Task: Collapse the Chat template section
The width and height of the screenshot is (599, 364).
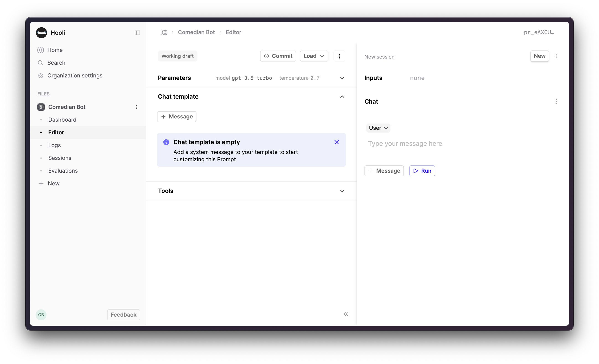Action: pyautogui.click(x=342, y=97)
